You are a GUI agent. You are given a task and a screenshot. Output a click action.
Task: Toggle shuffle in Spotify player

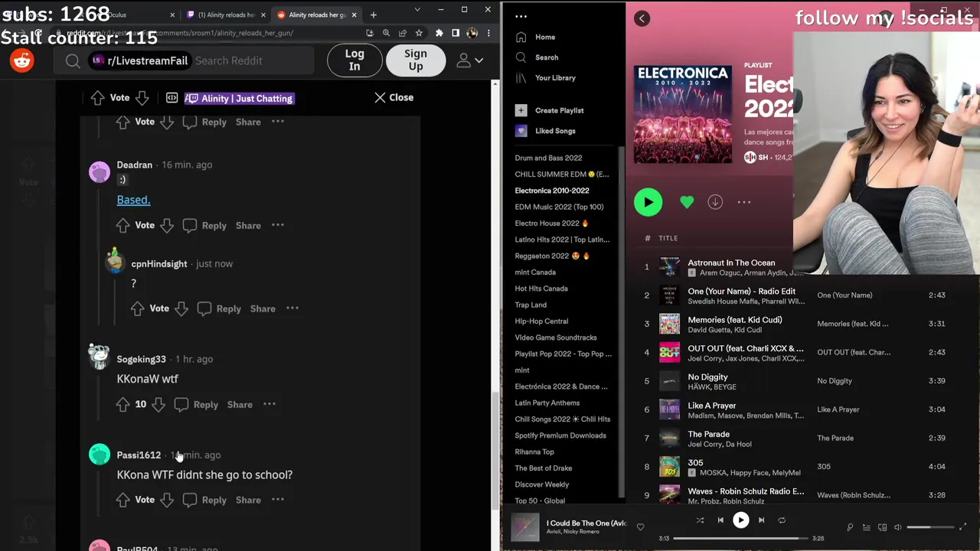pos(700,520)
